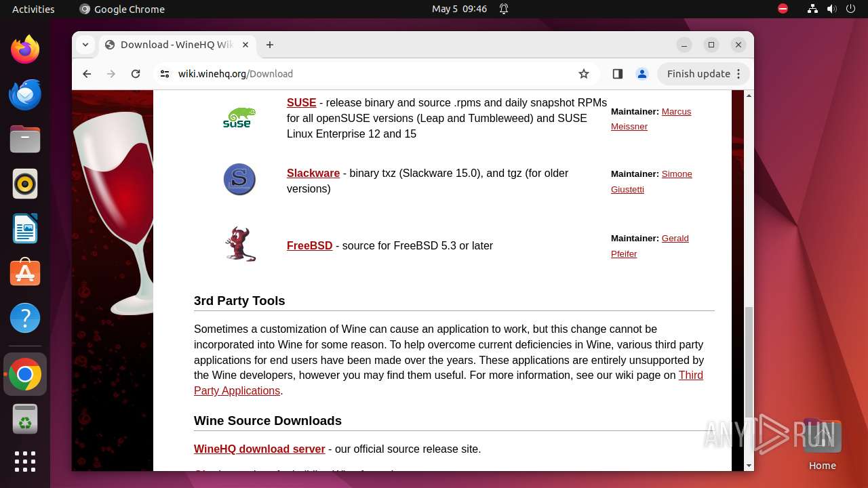
Task: Bookmark this page with the star
Action: coord(584,74)
